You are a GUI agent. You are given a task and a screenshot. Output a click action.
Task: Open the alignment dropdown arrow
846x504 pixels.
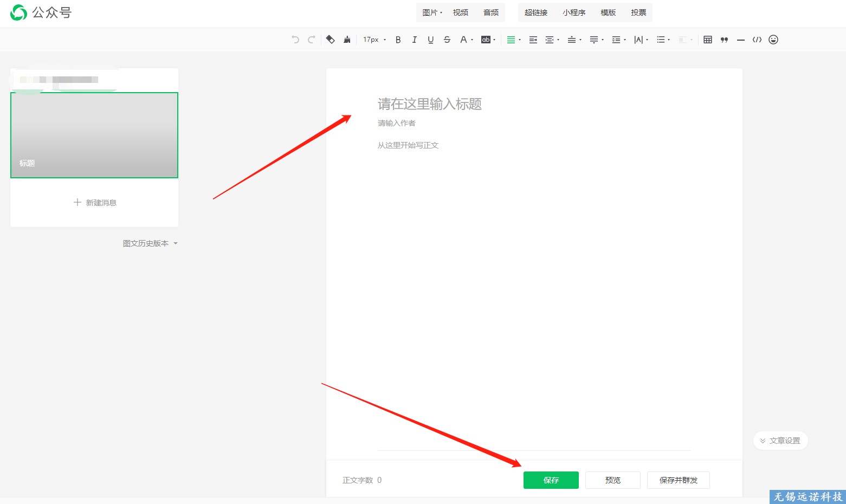(520, 40)
